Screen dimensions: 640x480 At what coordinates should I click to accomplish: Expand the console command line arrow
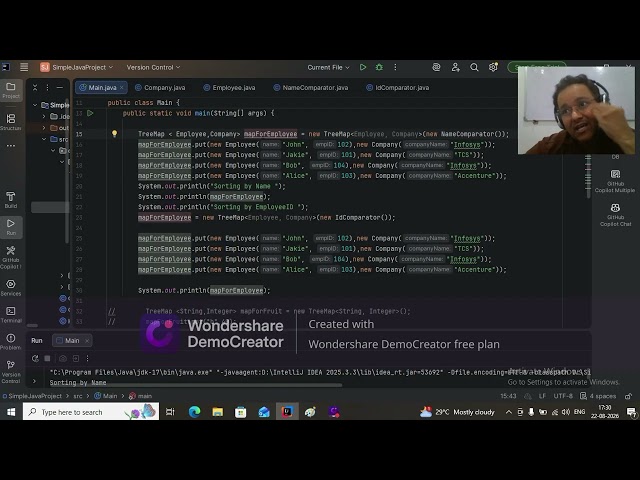35,381
